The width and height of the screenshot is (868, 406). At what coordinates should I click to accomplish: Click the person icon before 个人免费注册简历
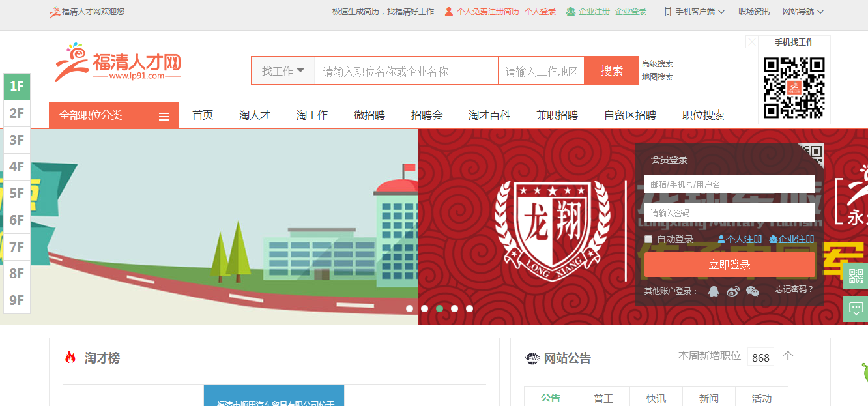pyautogui.click(x=448, y=11)
